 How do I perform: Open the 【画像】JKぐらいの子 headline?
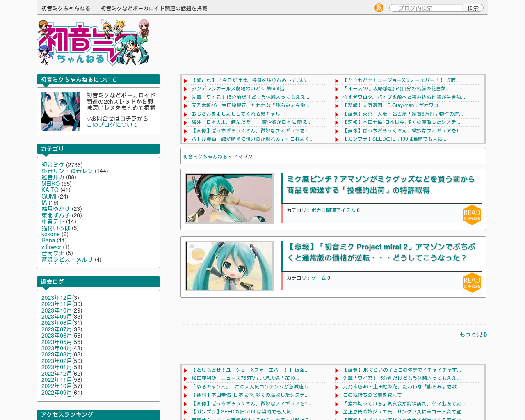point(402,370)
